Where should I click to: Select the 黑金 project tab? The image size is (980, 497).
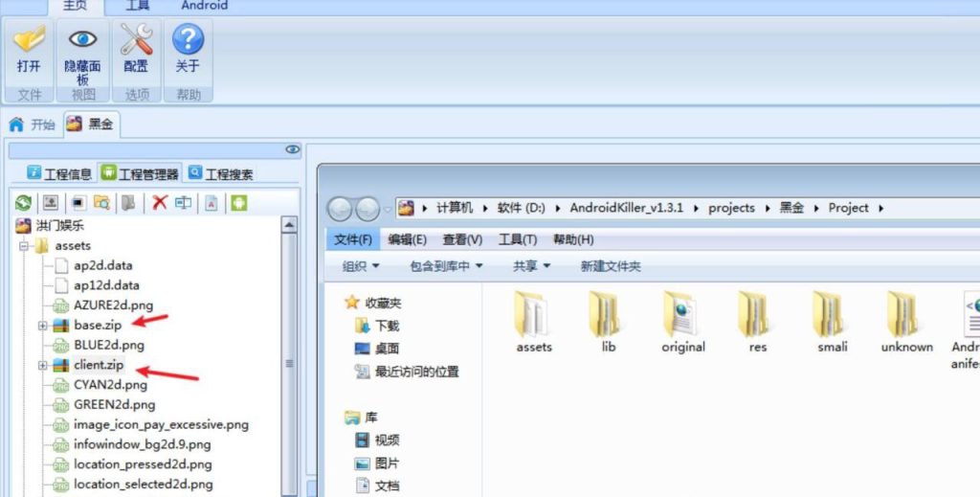(91, 124)
